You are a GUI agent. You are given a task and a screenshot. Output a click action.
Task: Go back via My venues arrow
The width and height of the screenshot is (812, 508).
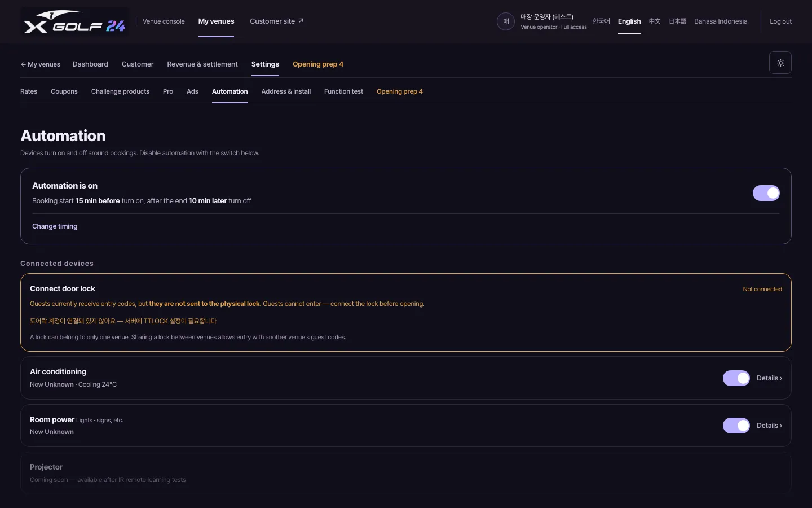[41, 64]
